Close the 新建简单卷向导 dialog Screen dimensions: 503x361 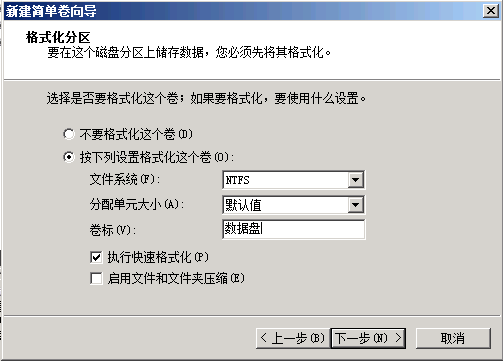click(491, 11)
